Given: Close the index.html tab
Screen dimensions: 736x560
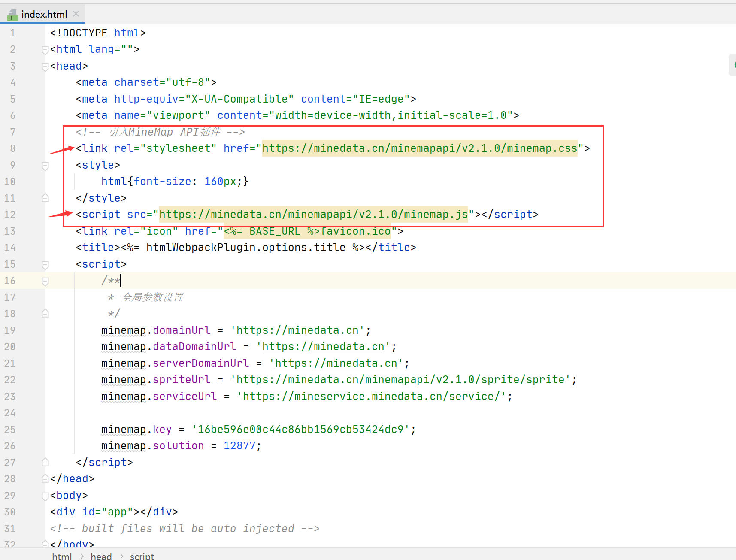Looking at the screenshot, I should point(76,14).
